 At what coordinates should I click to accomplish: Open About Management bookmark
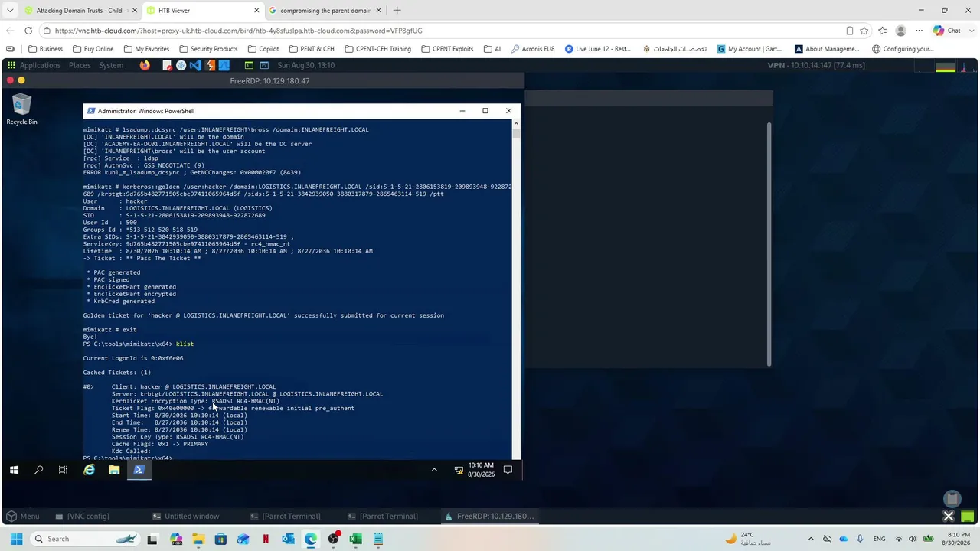coord(827,49)
